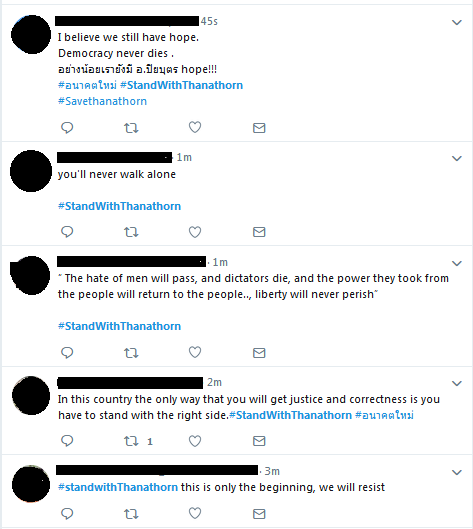Image resolution: width=473 pixels, height=529 pixels.
Task: Open the chevron menu on the 45s tweet
Action: click(456, 22)
